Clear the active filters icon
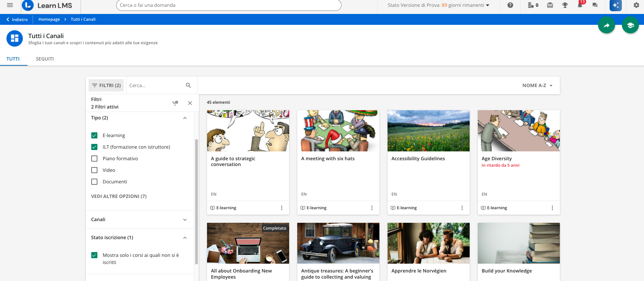The height and width of the screenshot is (281, 644). coord(175,103)
